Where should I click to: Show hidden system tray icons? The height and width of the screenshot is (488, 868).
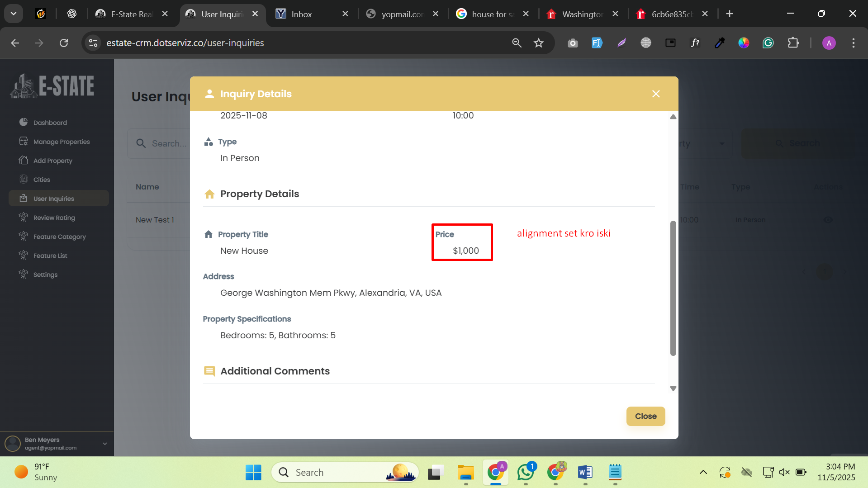703,472
